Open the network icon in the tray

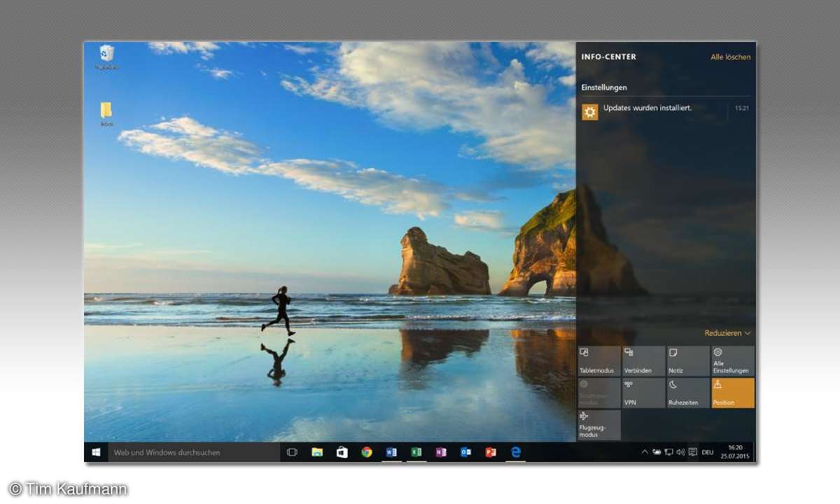(668, 452)
